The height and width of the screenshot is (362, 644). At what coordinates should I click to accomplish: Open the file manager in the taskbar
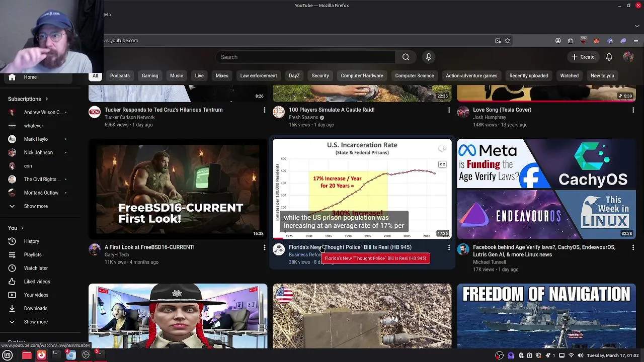pyautogui.click(x=27, y=355)
